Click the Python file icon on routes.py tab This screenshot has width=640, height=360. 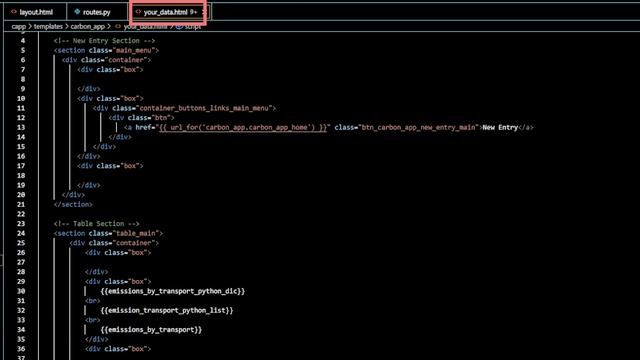click(x=77, y=12)
